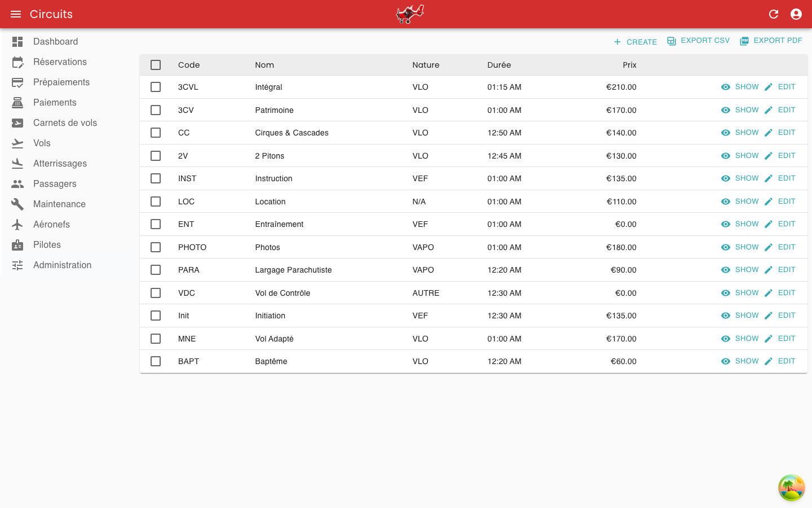This screenshot has height=508, width=812.
Task: Click the tropical island avatar icon
Action: click(791, 488)
